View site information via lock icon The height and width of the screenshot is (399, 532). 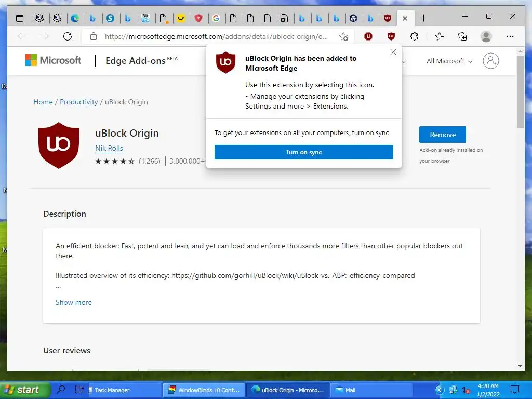[94, 36]
